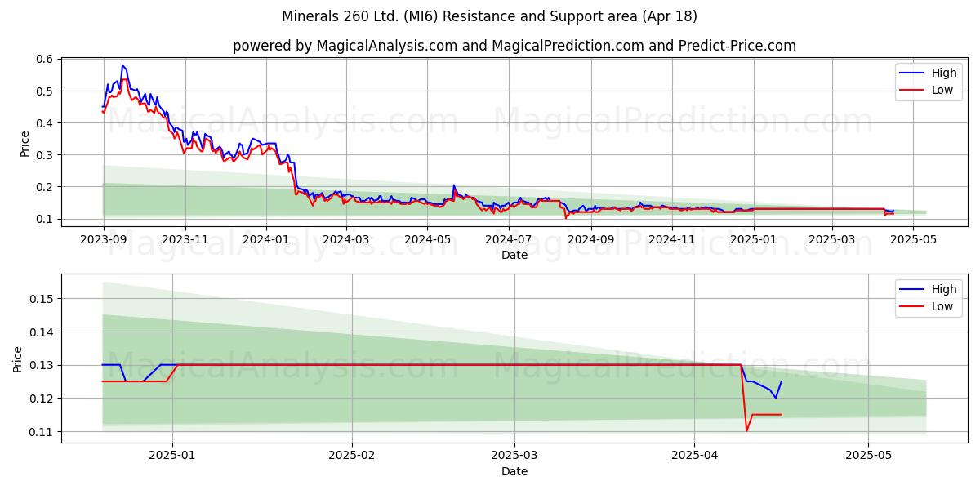Click bottom chart y-axis value '0.12'
This screenshot has width=980, height=490.
tap(41, 399)
